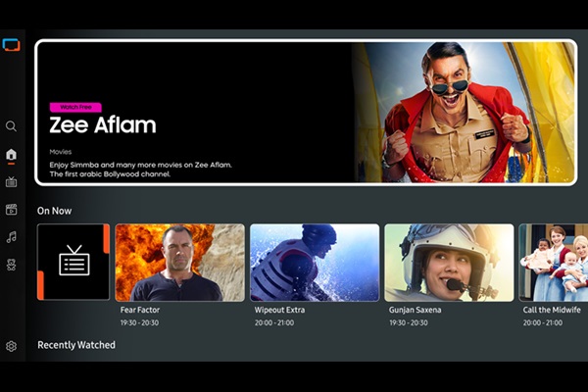This screenshot has height=392, width=588.
Task: Select the Zee Aflam featured banner
Action: 306,112
